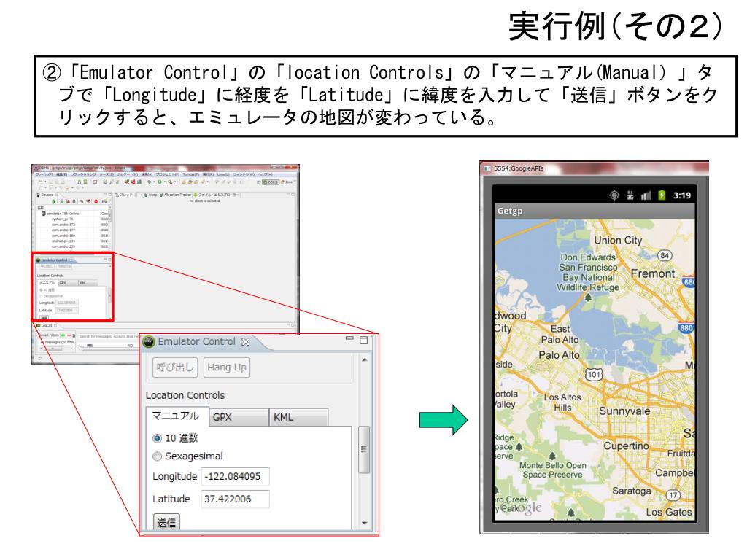Click the Update Heap icon in Devices toolbar
Viewport: 747px width, 560px height.
click(62, 201)
